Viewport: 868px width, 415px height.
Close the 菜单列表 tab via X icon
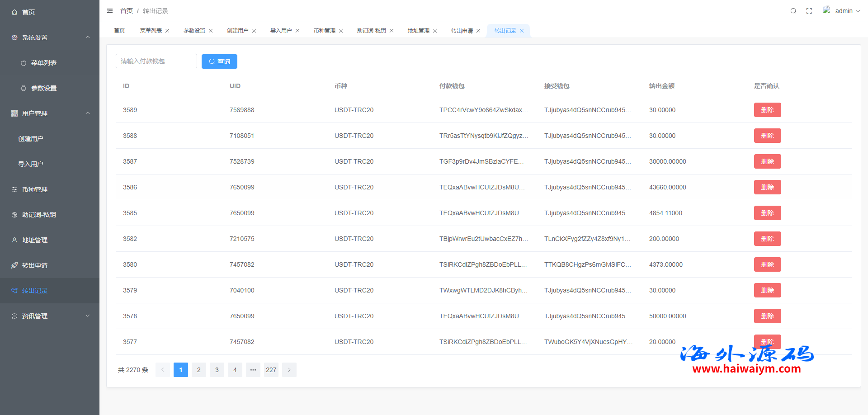click(167, 31)
